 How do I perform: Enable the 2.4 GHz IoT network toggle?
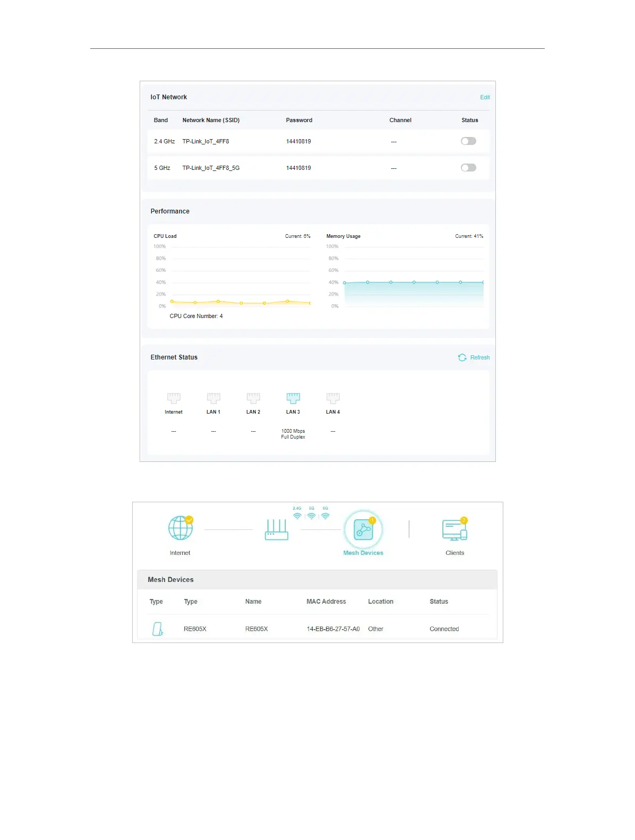pos(468,141)
